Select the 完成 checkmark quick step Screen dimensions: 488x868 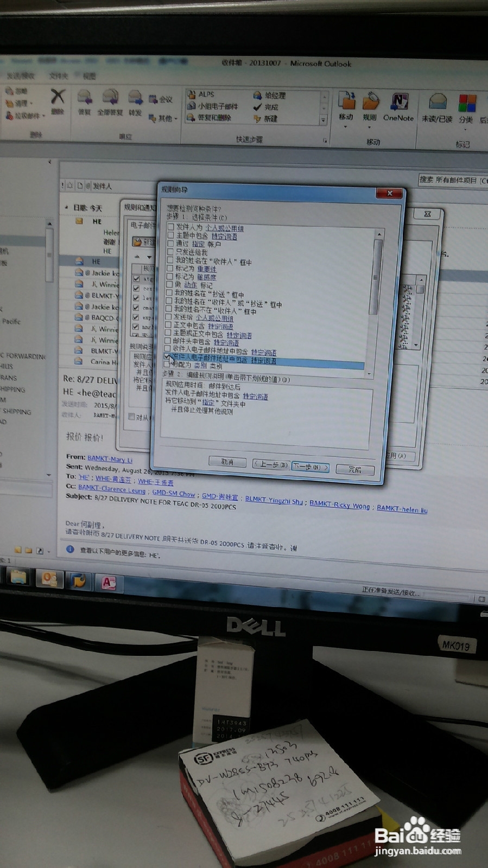265,107
